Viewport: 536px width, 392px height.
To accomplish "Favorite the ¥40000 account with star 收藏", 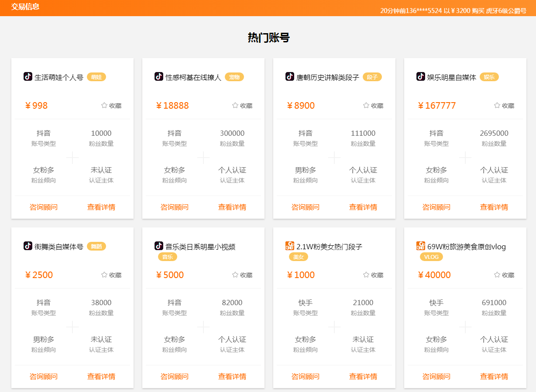I will tap(504, 275).
